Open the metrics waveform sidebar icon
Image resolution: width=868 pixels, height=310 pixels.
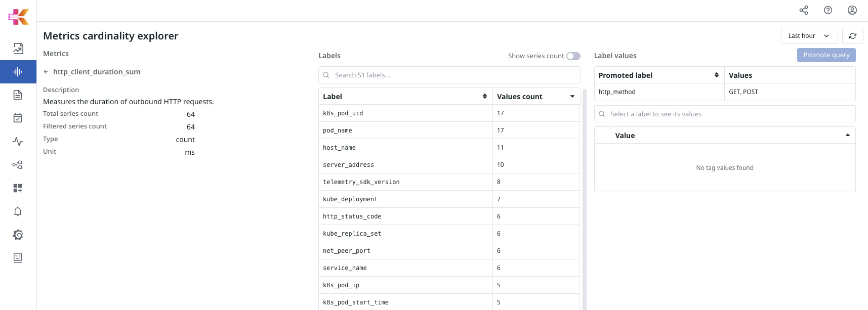[x=18, y=72]
